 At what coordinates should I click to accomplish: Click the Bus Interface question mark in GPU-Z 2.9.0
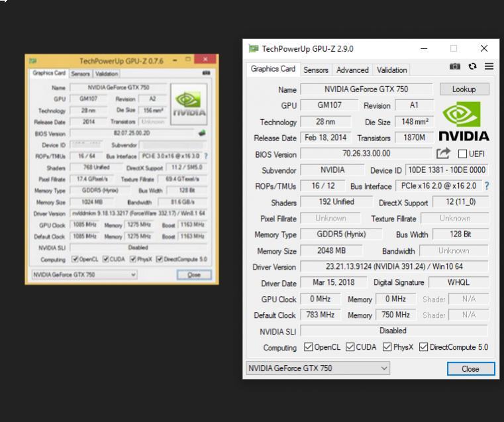487,186
